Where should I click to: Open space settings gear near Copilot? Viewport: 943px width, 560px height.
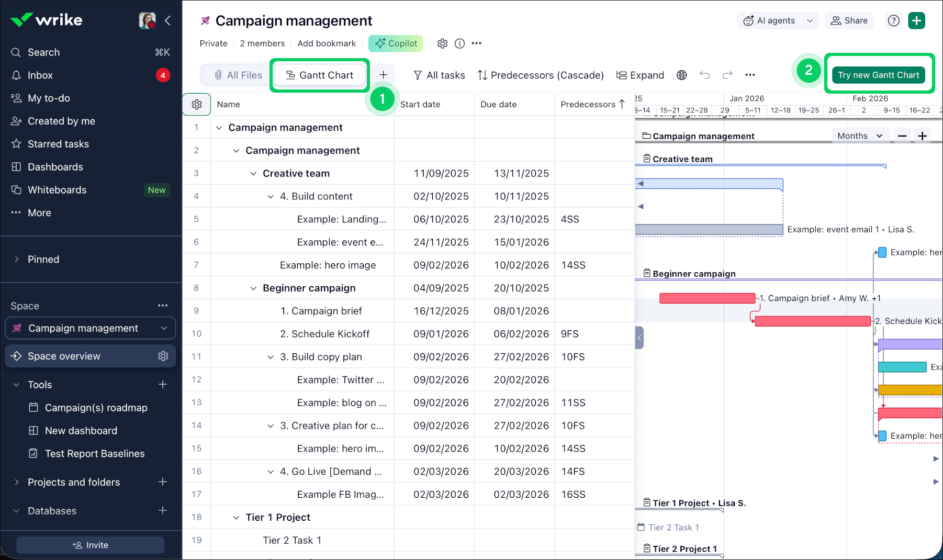coord(443,43)
